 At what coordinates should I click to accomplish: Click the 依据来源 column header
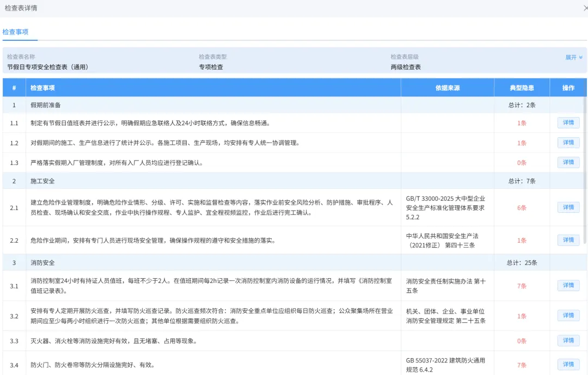pyautogui.click(x=448, y=88)
